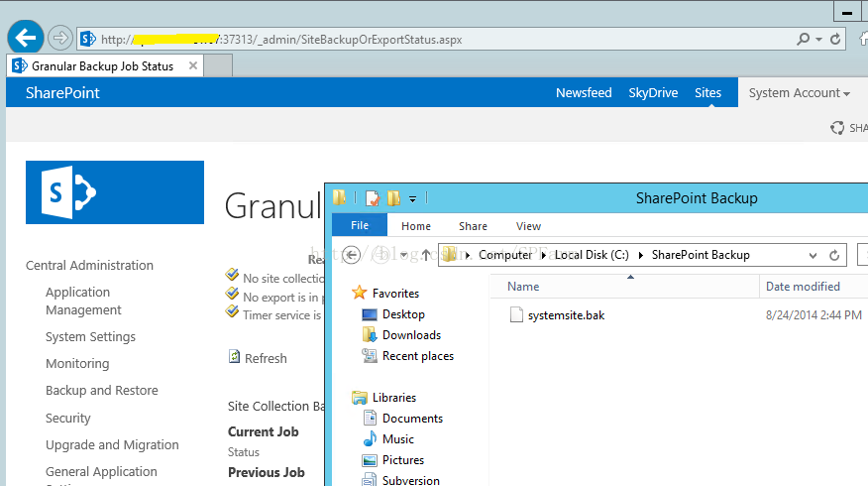
Task: Switch to the View ribbon tab
Action: click(528, 226)
